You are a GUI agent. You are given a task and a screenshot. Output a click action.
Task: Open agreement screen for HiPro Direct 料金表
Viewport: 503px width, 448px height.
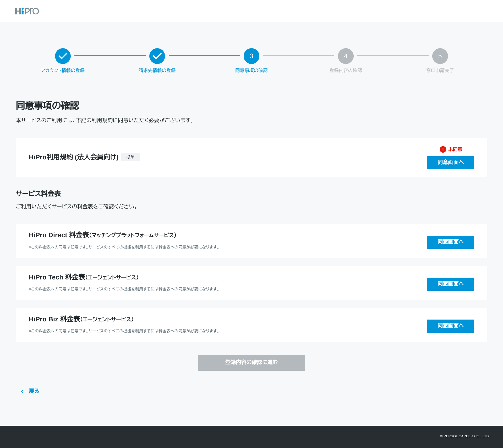point(450,242)
